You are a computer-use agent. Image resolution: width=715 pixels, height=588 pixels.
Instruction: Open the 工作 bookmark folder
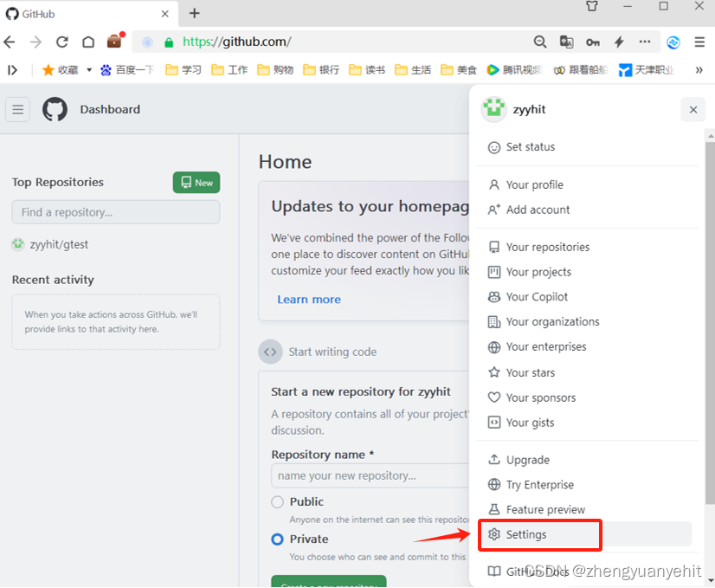[x=229, y=70]
